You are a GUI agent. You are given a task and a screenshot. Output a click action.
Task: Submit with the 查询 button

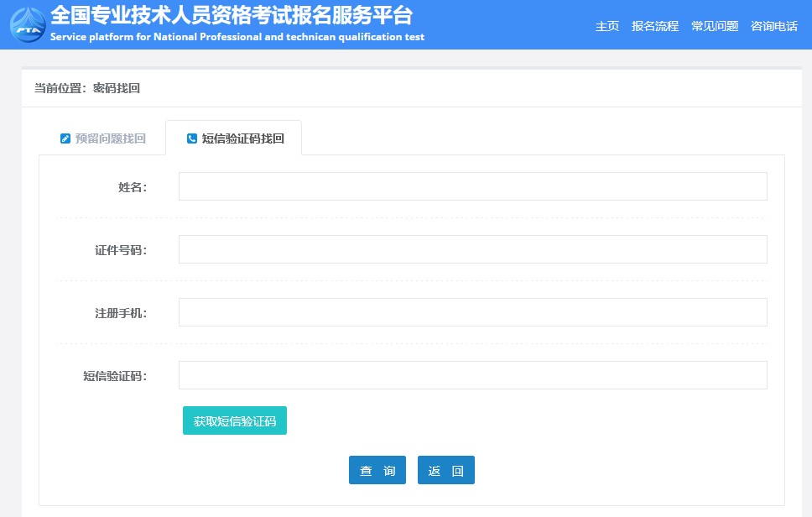tap(377, 471)
